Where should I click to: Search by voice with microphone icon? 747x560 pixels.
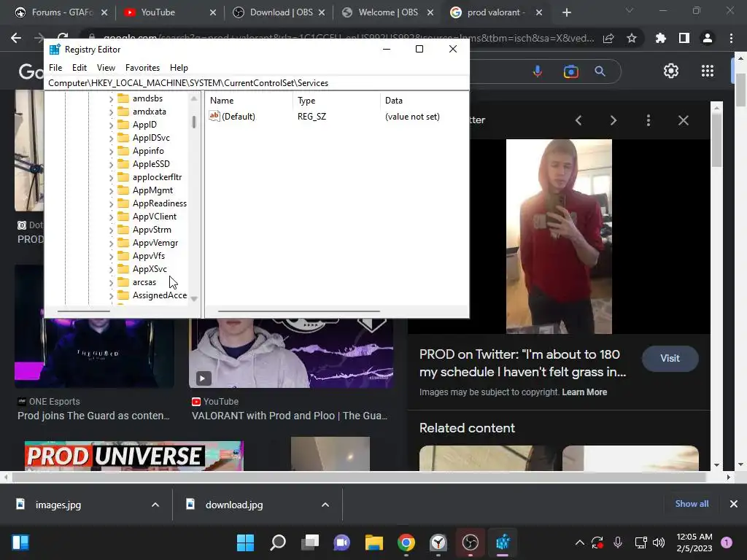pyautogui.click(x=538, y=71)
